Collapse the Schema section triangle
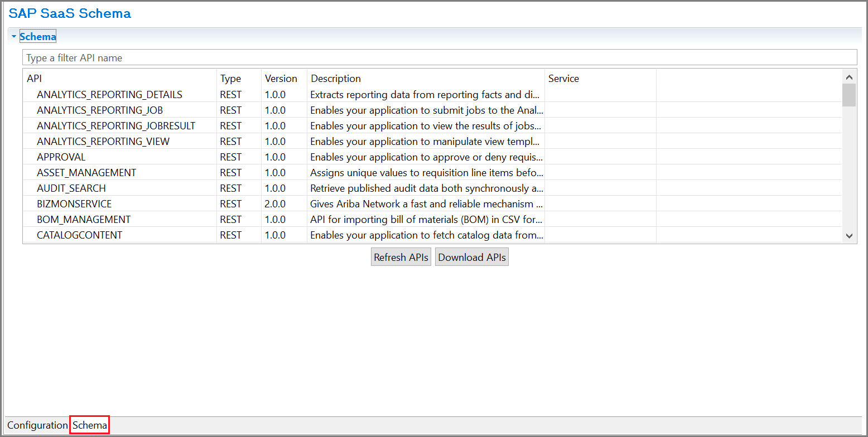The image size is (868, 437). coord(14,37)
